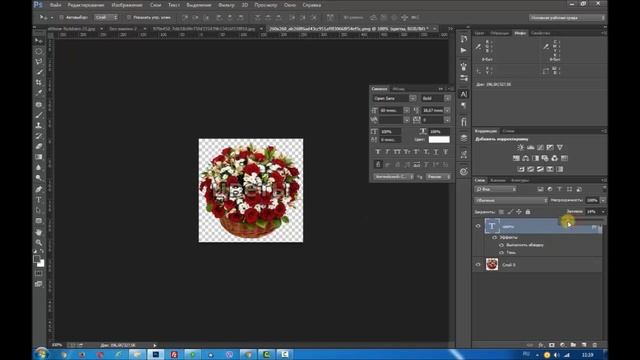Open the Open Sans font family dropdown
640x360 pixels.
[413, 98]
